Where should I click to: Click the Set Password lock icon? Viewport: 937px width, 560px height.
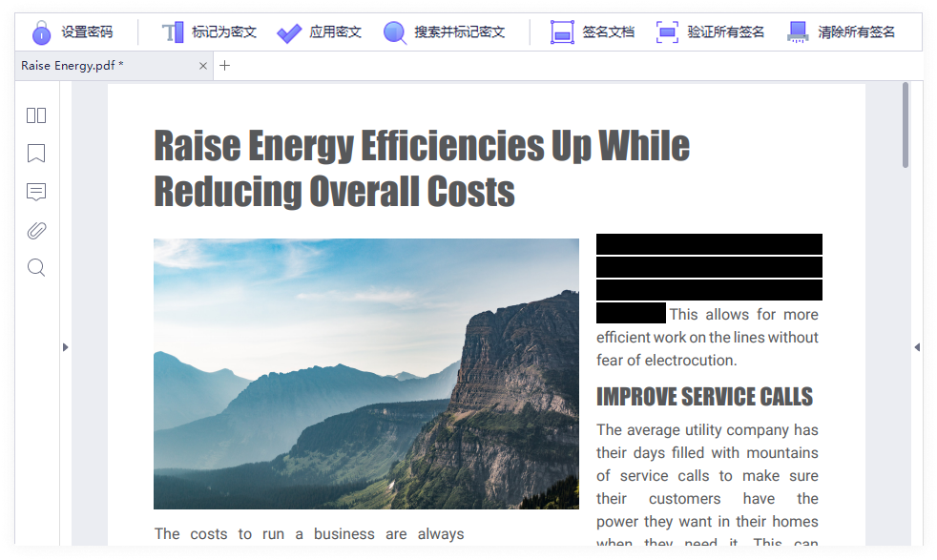[41, 32]
